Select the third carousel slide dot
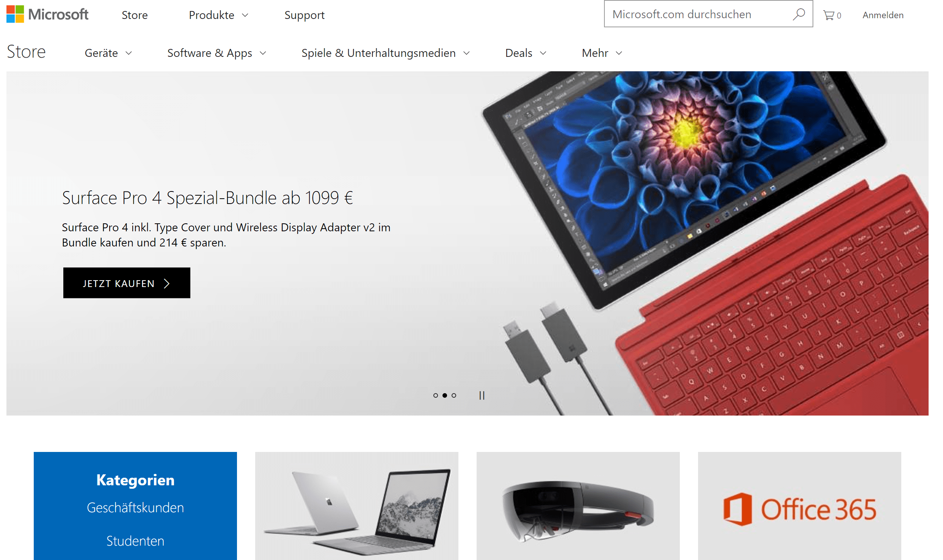 pyautogui.click(x=454, y=395)
